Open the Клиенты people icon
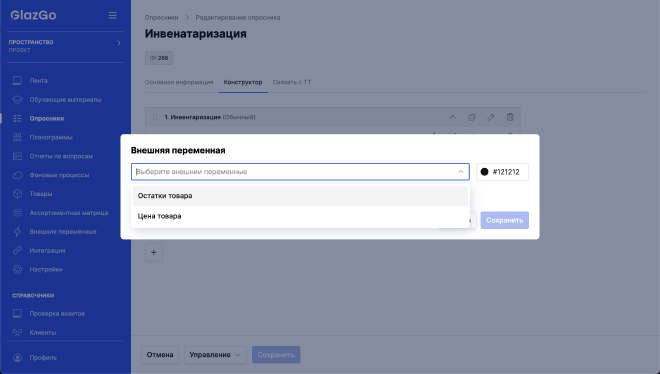 [17, 332]
